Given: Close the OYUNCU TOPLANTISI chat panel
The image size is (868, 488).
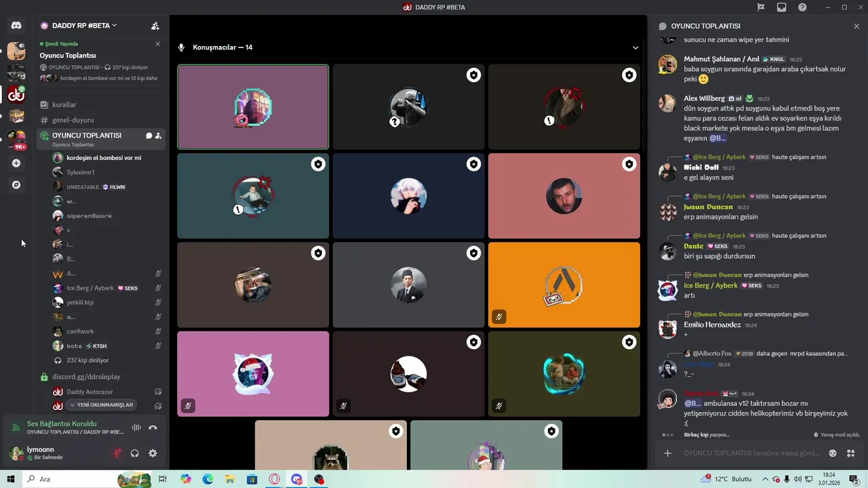Looking at the screenshot, I should click(856, 26).
